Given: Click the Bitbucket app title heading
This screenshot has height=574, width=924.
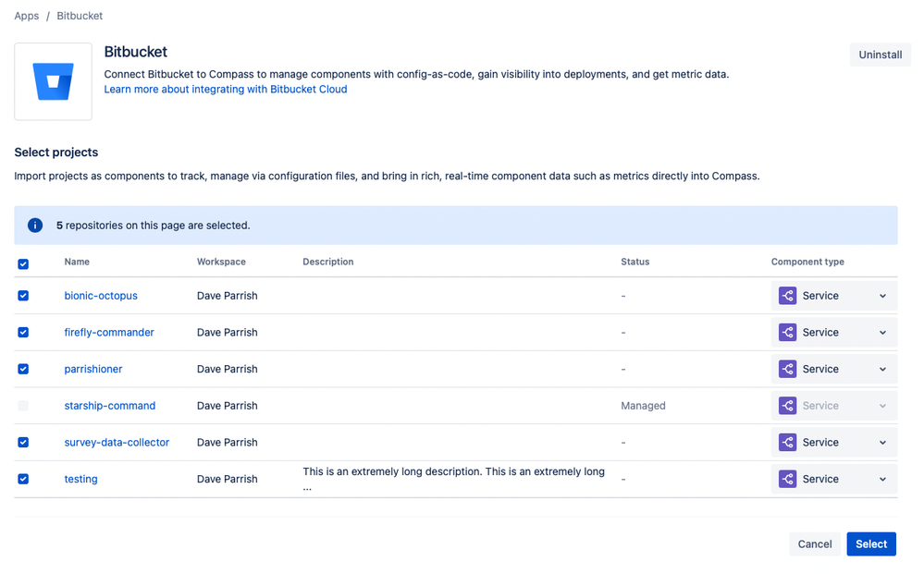Looking at the screenshot, I should pos(136,52).
